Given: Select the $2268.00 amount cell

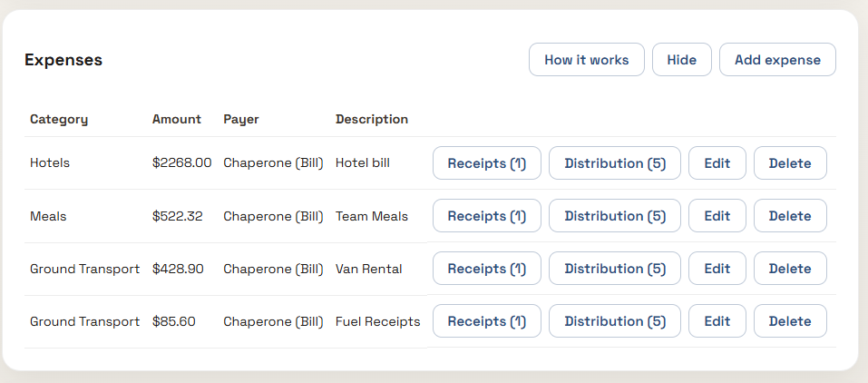Looking at the screenshot, I should pyautogui.click(x=181, y=163).
